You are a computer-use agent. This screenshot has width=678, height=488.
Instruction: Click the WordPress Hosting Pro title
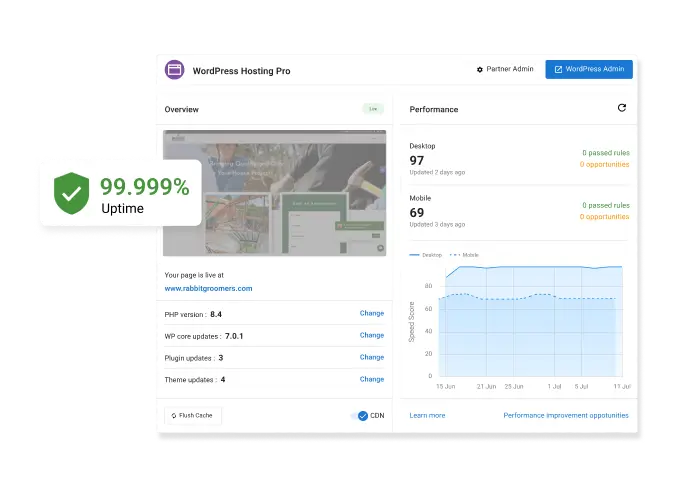[241, 71]
